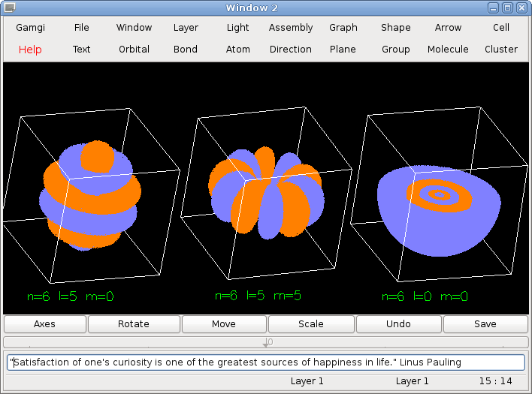532x394 pixels.
Task: Open the Layer menu
Action: click(186, 28)
